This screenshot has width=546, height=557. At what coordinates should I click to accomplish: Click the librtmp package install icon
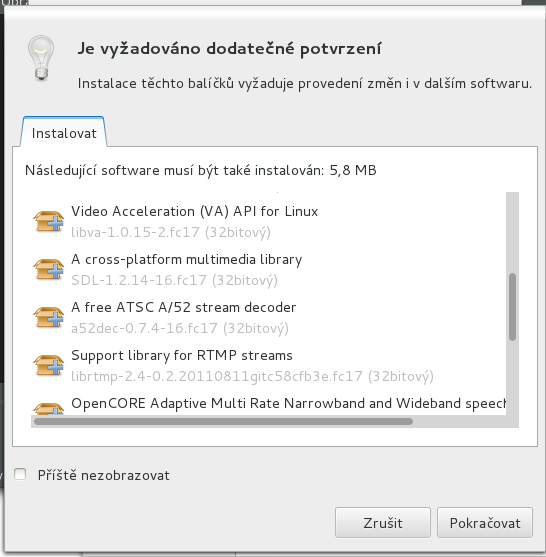[49, 365]
